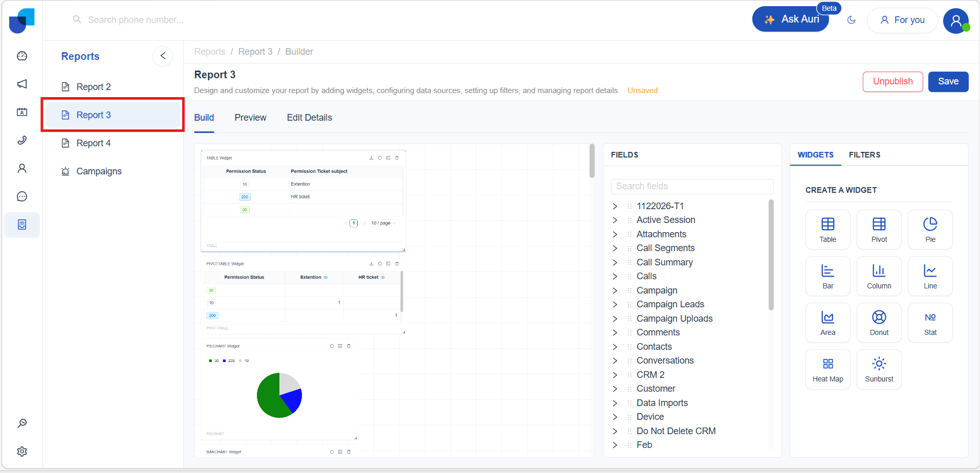Click the blue slice of pie chart
980x473 pixels.
point(292,400)
